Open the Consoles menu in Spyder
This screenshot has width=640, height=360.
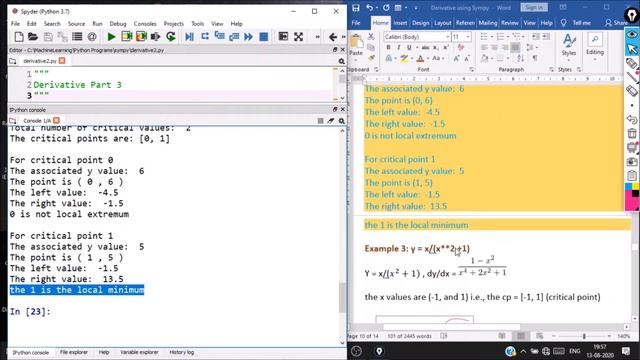click(145, 24)
